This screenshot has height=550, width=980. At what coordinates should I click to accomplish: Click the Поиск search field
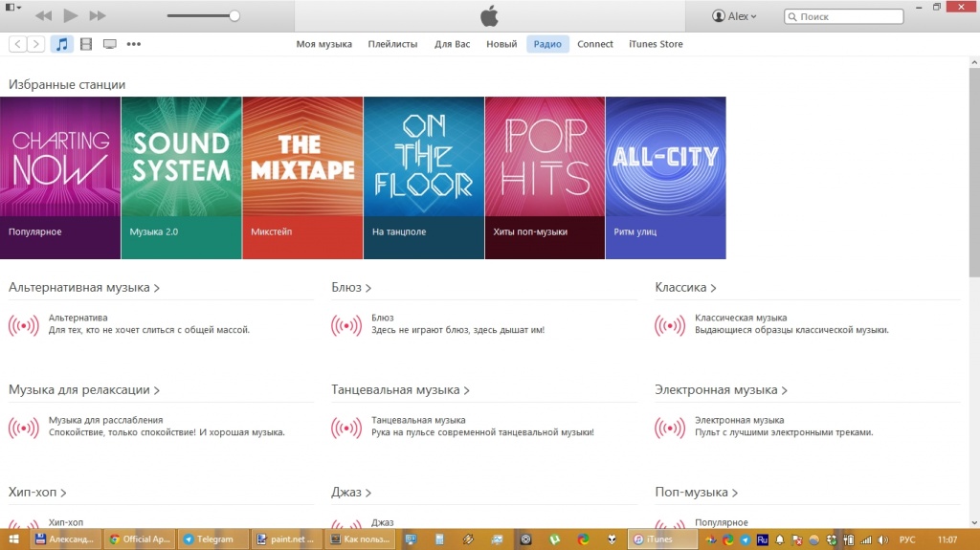tap(844, 16)
